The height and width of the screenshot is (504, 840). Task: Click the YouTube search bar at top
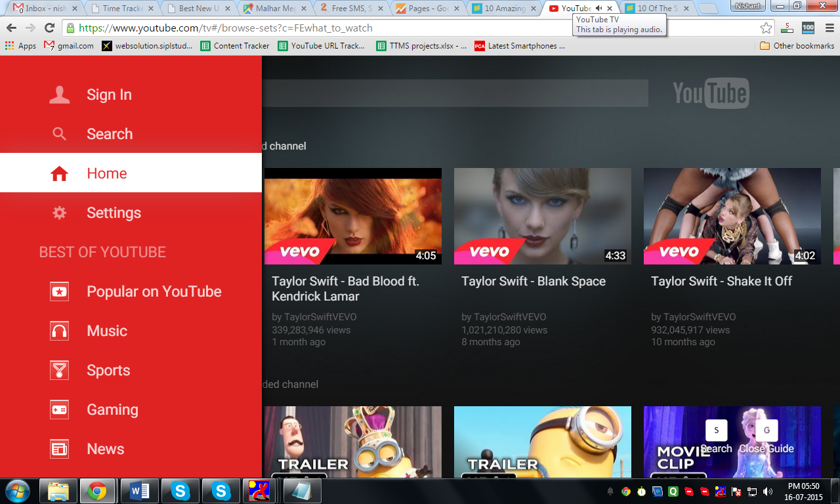(x=455, y=93)
